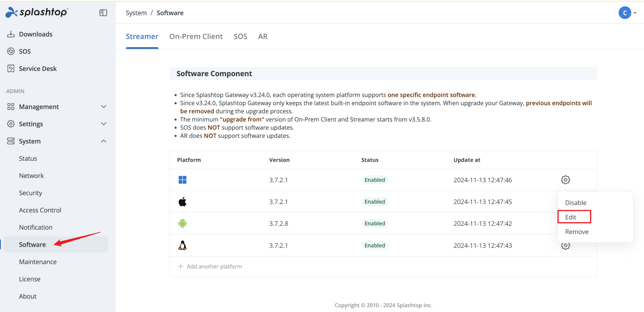Click the Downloads tray icon
This screenshot has width=644, height=312.
(x=11, y=34)
